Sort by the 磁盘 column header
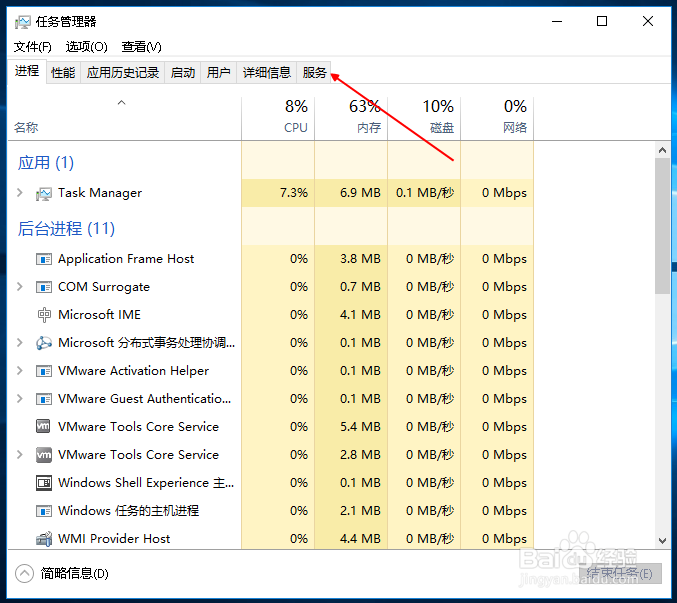This screenshot has width=677, height=603. (424, 119)
